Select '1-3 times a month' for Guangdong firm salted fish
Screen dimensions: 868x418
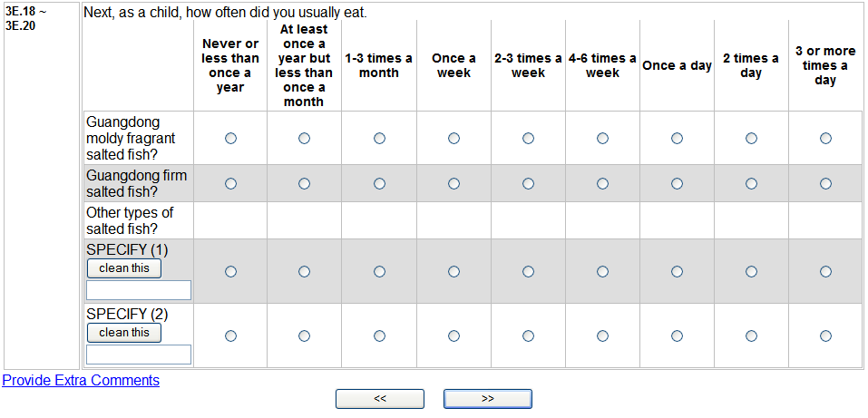(379, 184)
